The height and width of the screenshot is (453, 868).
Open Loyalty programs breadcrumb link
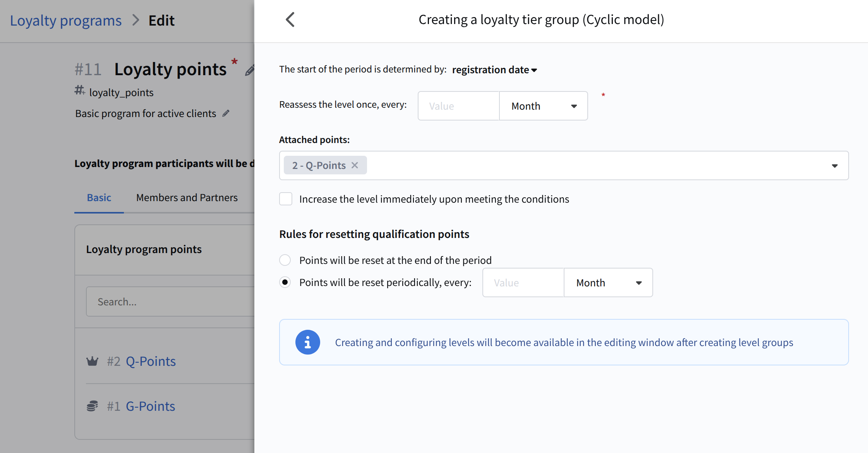[66, 20]
